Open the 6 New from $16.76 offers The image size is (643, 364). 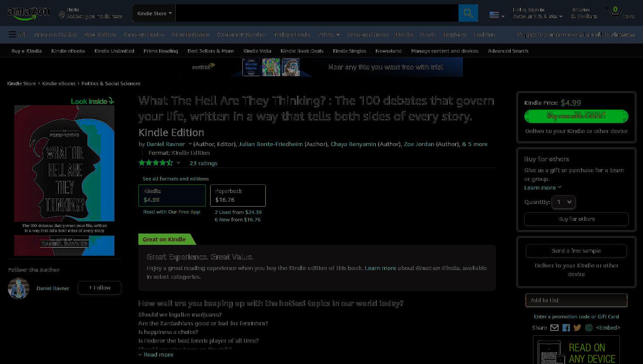238,220
